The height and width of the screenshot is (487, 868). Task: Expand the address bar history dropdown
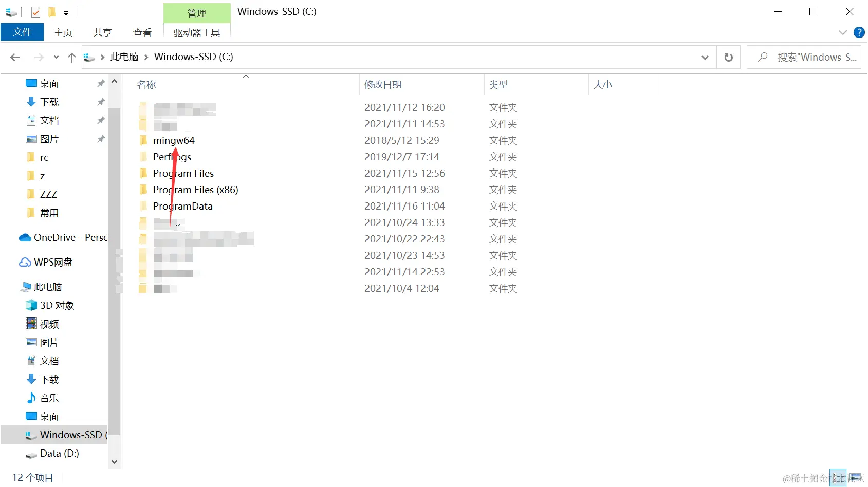click(705, 57)
